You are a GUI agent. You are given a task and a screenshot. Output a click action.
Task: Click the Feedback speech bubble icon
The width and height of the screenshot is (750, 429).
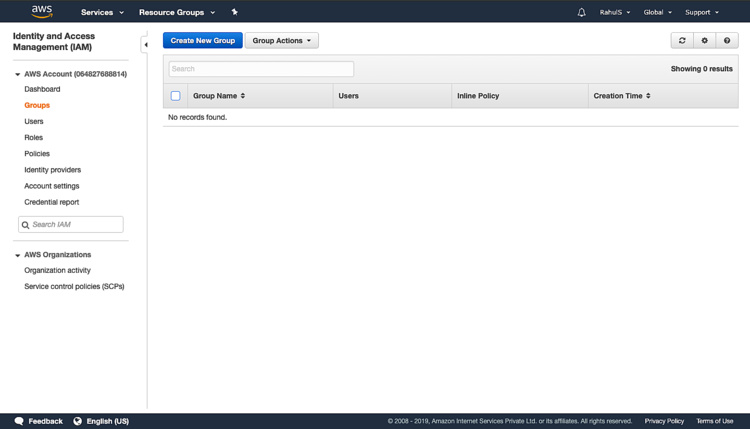(19, 421)
